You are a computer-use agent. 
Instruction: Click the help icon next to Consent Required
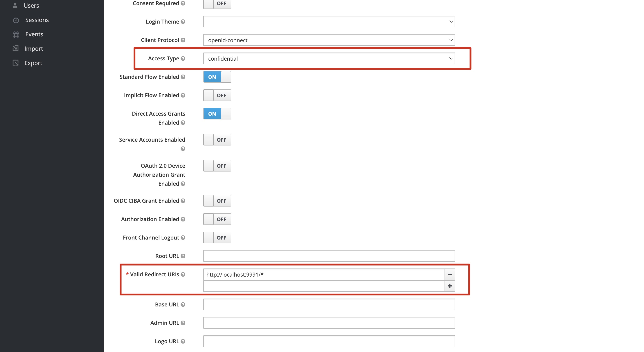183,4
